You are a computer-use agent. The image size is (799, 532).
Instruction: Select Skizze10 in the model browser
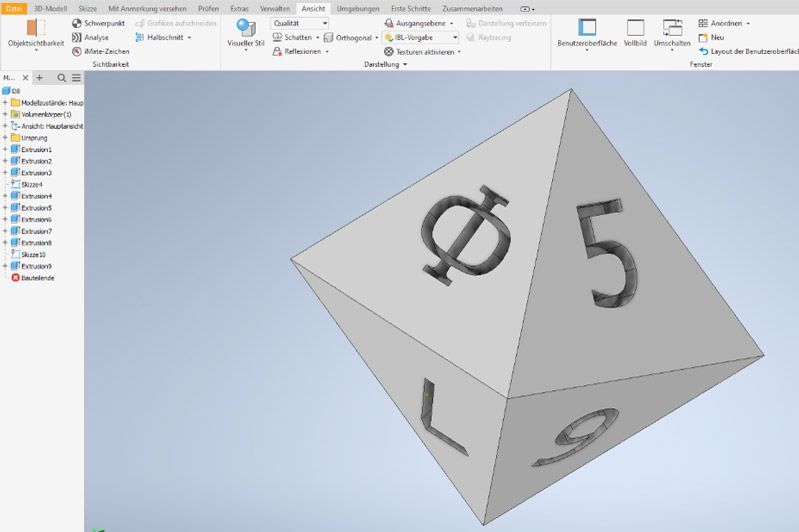click(x=33, y=254)
